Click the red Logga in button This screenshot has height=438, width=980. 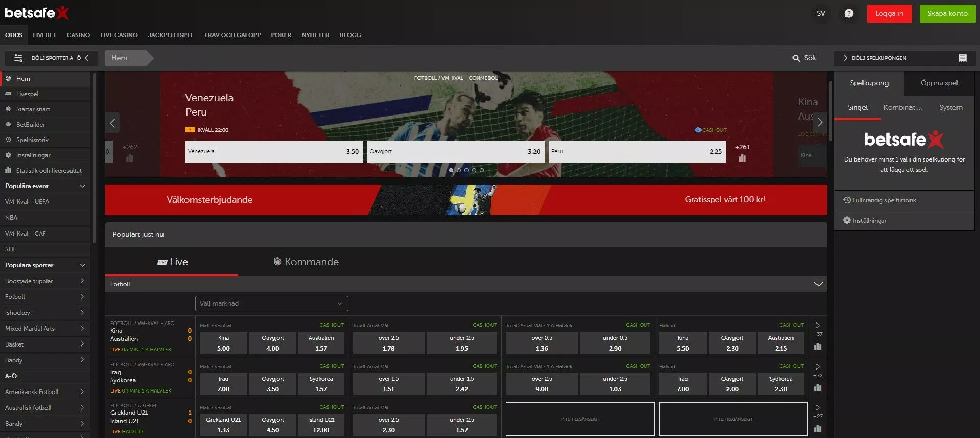[889, 14]
